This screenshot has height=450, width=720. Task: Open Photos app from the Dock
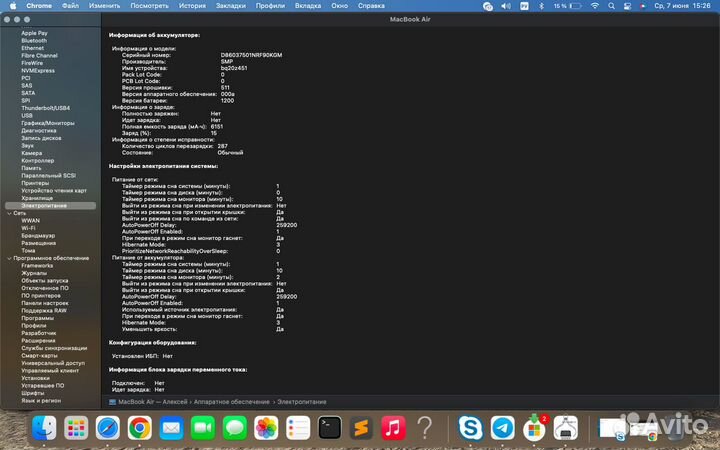[x=266, y=428]
